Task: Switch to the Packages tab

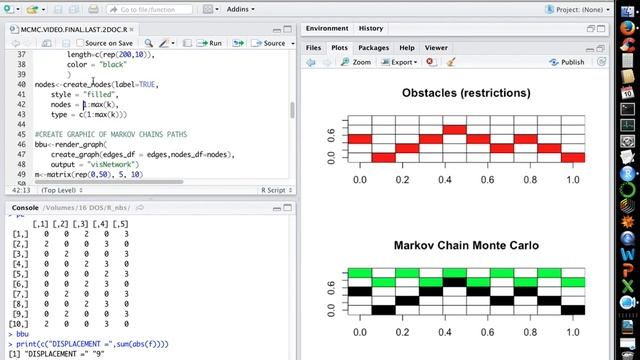Action: pyautogui.click(x=373, y=48)
